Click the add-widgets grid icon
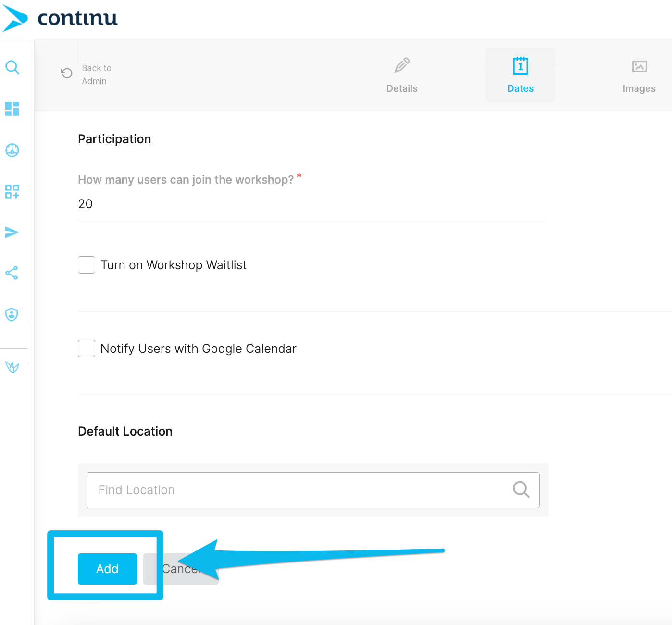Screen dimensions: 672x625 click(x=12, y=191)
